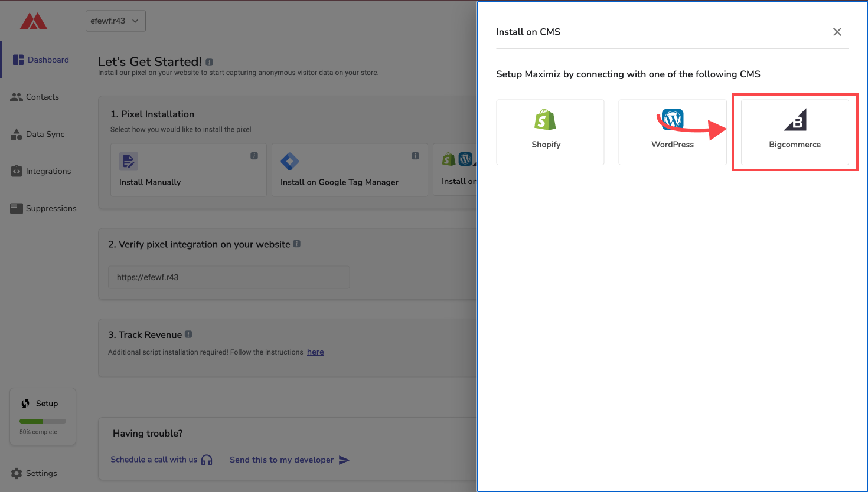The width and height of the screenshot is (868, 492).
Task: Click the 50% complete progress bar
Action: point(43,421)
